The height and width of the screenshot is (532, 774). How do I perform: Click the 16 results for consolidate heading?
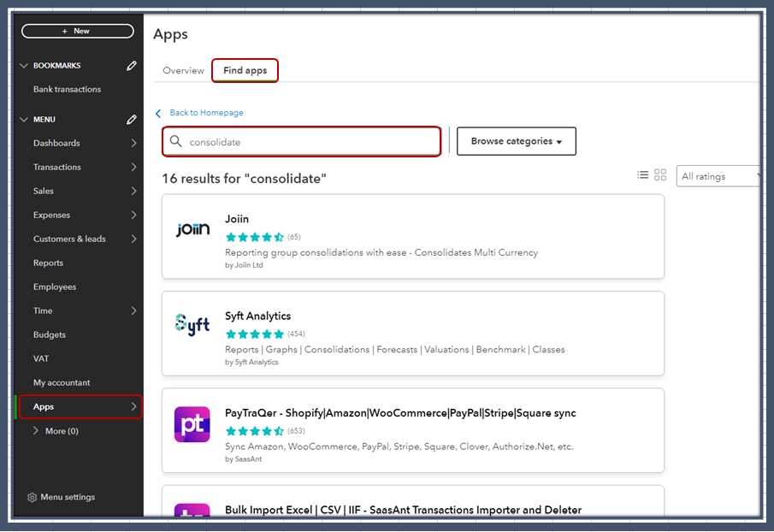click(x=245, y=179)
